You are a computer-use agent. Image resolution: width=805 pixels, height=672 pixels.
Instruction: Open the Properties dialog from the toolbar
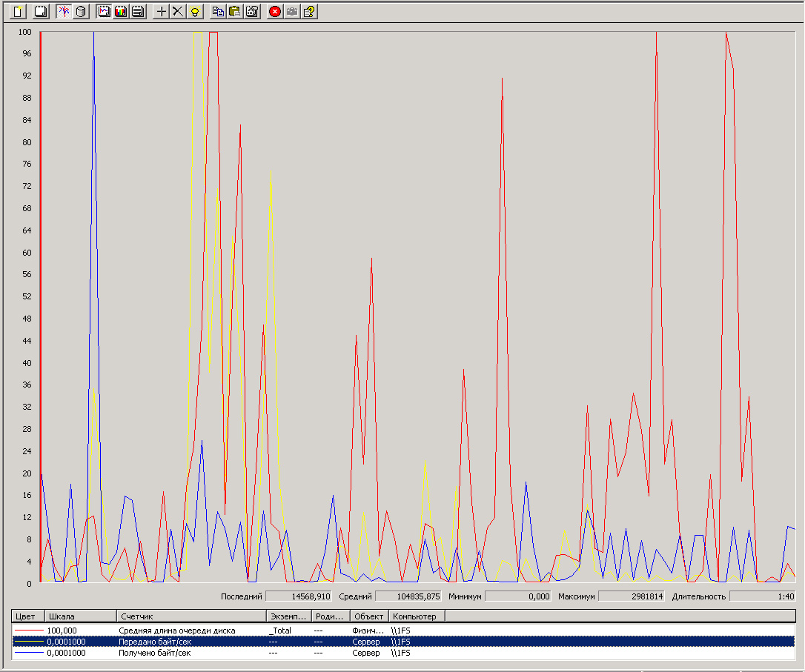coord(251,11)
